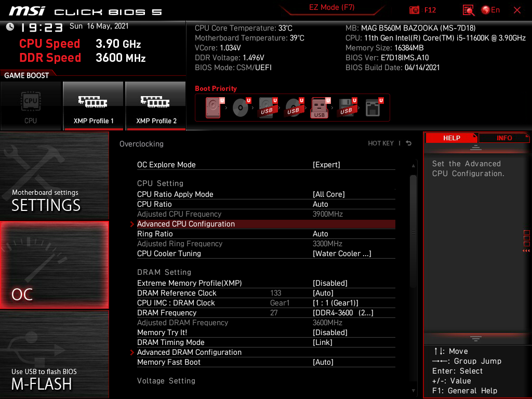The width and height of the screenshot is (532, 399).
Task: Click the overclocking list vertical scrollbar
Action: pyautogui.click(x=414, y=231)
